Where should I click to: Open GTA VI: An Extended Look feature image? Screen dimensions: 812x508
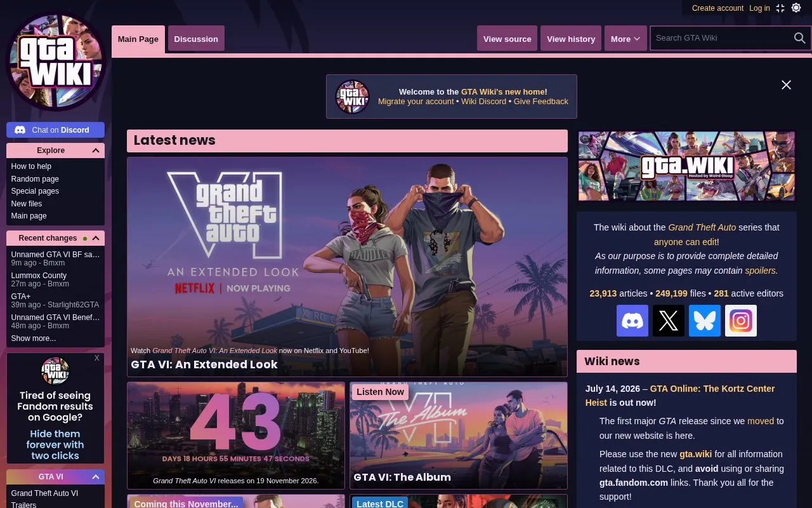[347, 267]
